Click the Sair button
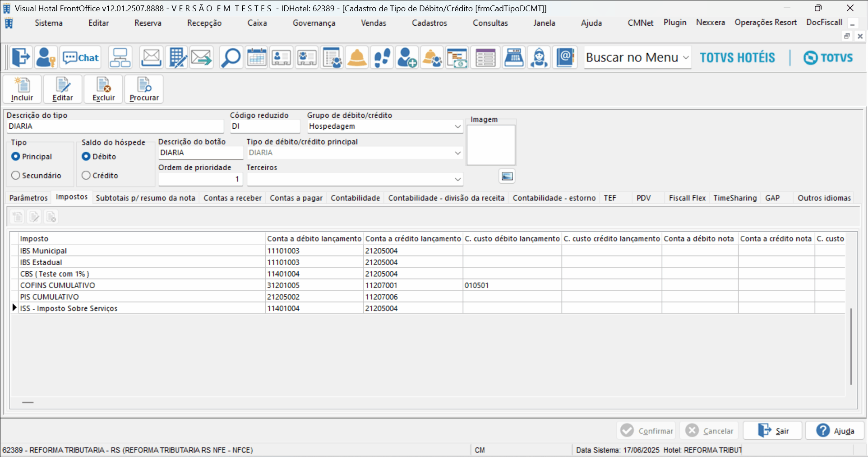 pyautogui.click(x=773, y=431)
